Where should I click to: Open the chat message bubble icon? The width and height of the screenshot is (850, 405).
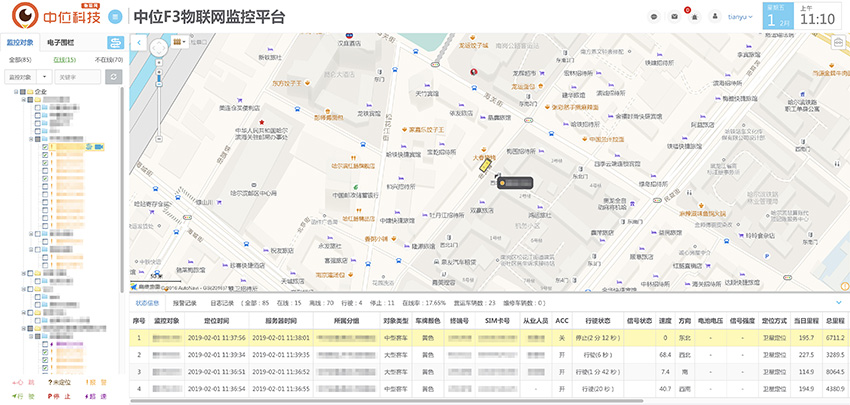(654, 17)
